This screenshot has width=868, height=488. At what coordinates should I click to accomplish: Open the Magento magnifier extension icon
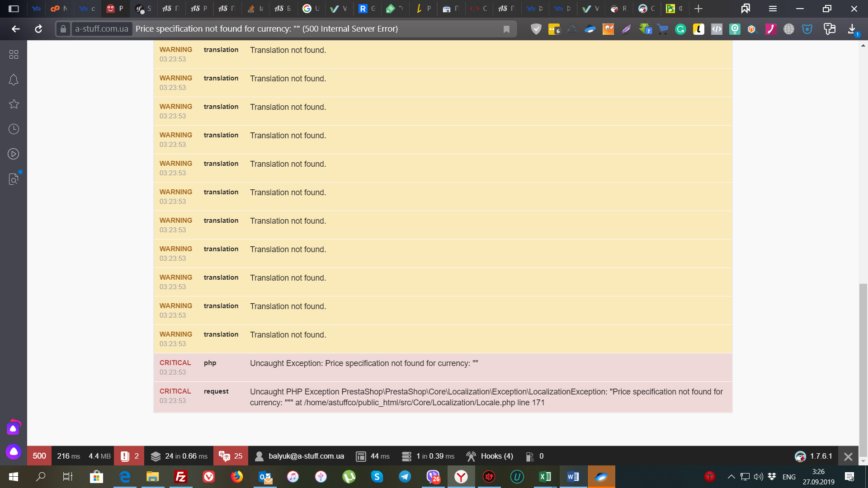coord(753,29)
